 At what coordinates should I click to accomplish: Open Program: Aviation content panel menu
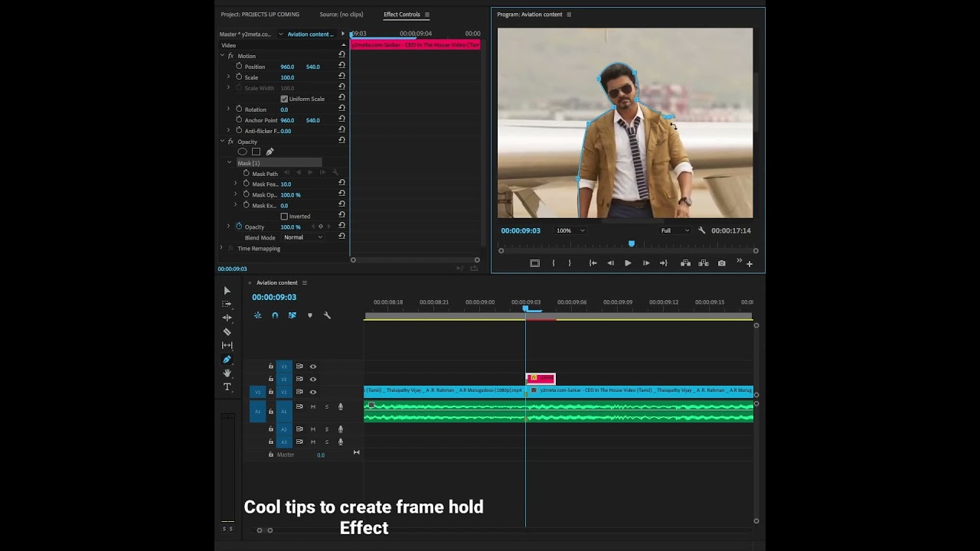[569, 15]
